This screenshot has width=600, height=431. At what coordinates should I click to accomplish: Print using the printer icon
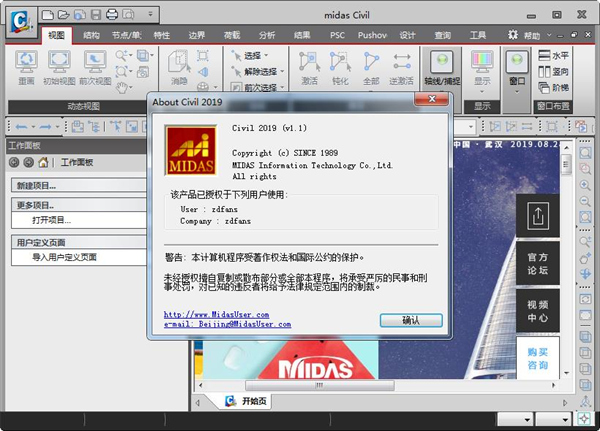(112, 15)
